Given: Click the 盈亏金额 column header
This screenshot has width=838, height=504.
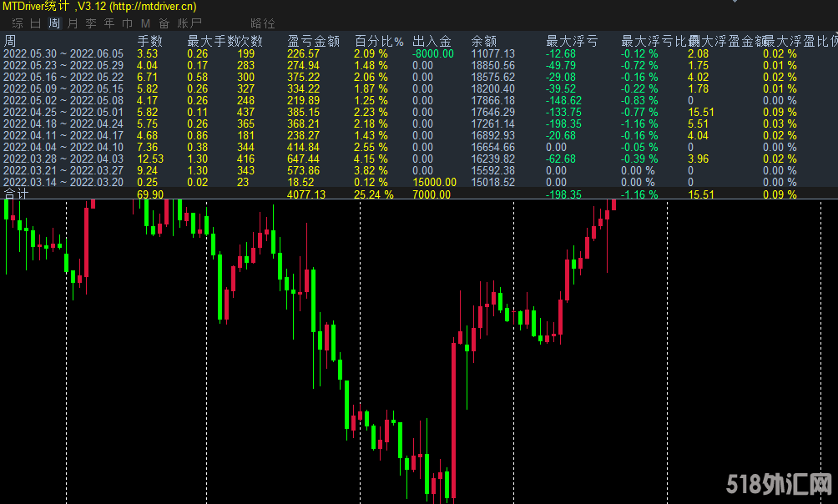Looking at the screenshot, I should [x=313, y=40].
